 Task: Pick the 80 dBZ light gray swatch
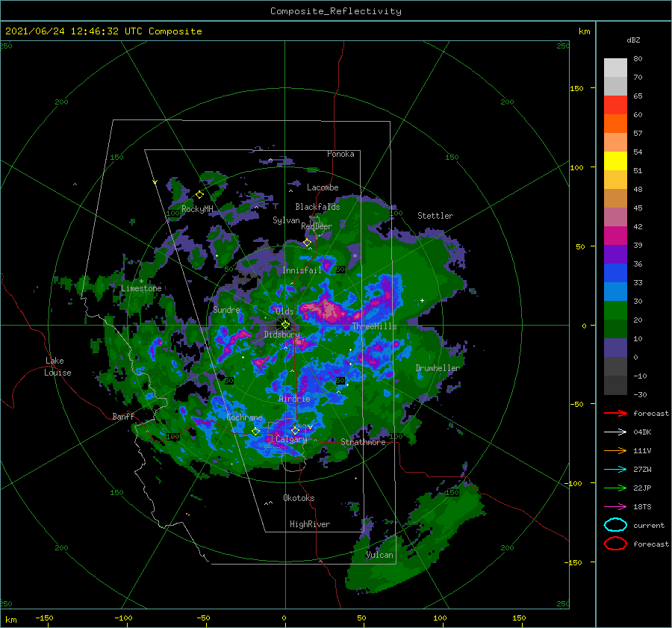[x=615, y=67]
